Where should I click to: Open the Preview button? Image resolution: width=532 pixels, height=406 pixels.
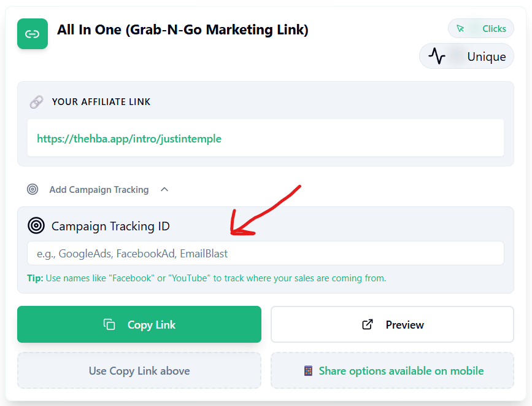tap(392, 324)
